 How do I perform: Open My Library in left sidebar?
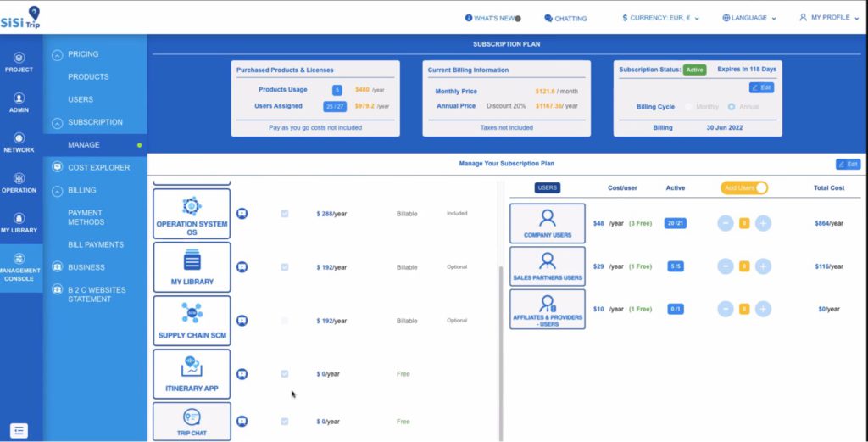point(19,222)
